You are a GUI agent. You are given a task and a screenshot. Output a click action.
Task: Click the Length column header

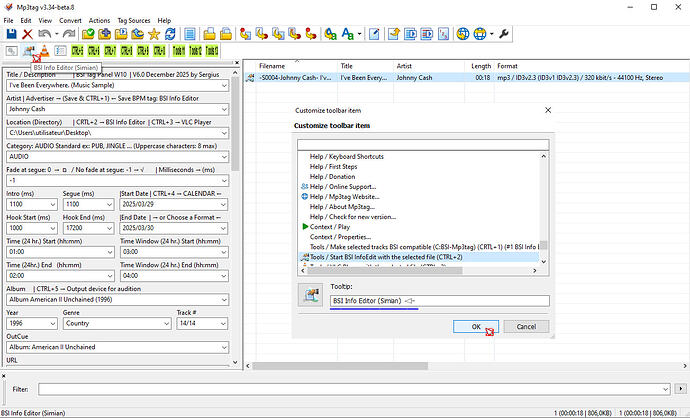click(x=480, y=66)
